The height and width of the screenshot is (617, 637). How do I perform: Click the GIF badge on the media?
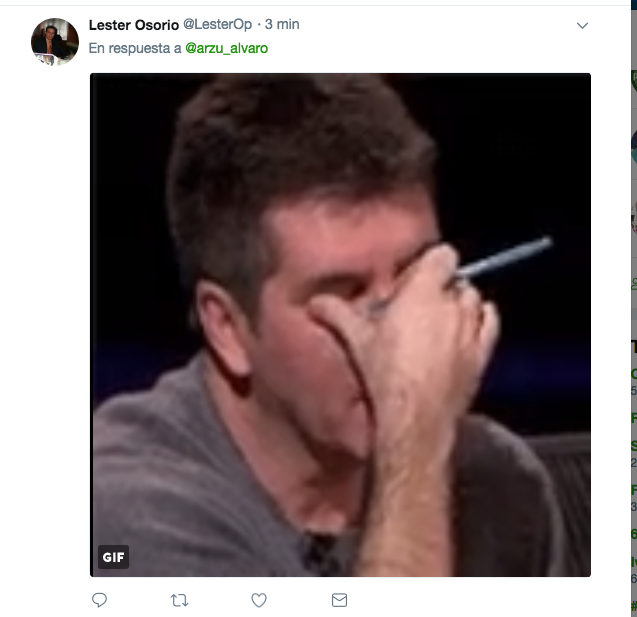pos(113,557)
